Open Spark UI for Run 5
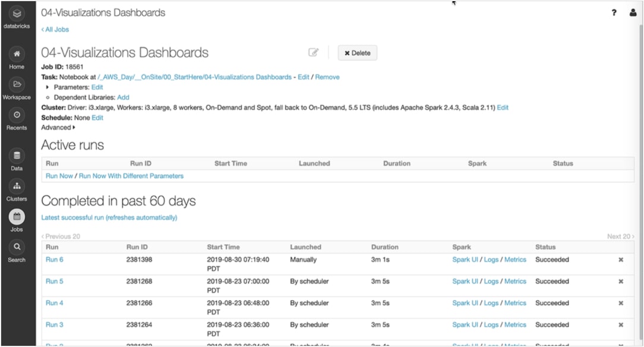This screenshot has width=644, height=347. pyautogui.click(x=465, y=281)
